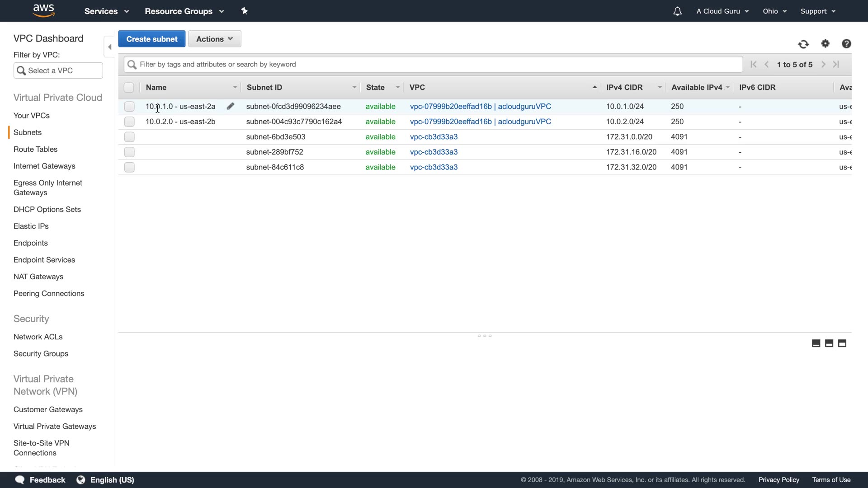868x488 pixels.
Task: Open the Actions dropdown
Action: pos(214,39)
